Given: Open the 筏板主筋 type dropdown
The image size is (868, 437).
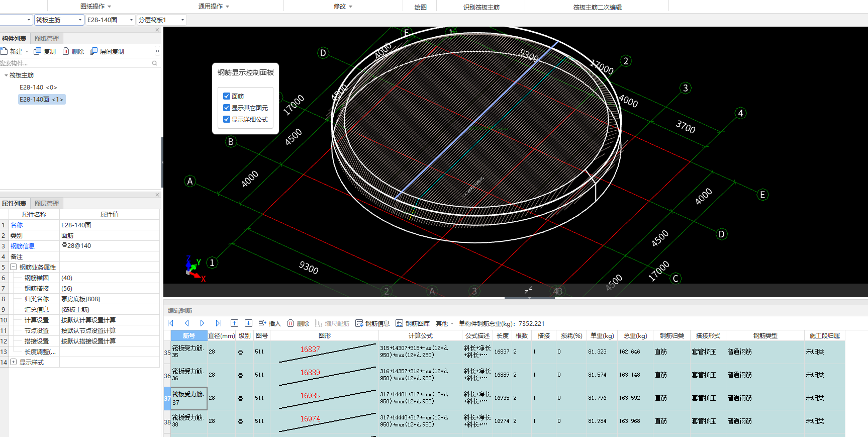Looking at the screenshot, I should pos(59,20).
